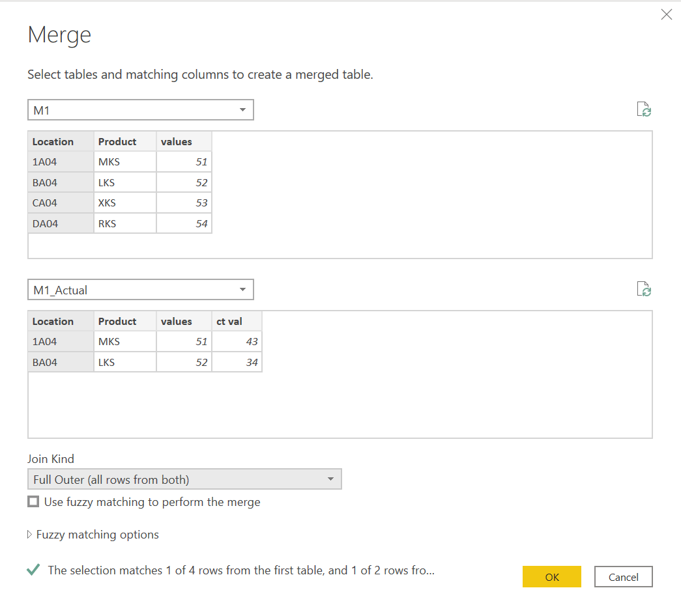Click OK to create the merged table
Image resolution: width=681 pixels, height=616 pixels.
point(551,576)
